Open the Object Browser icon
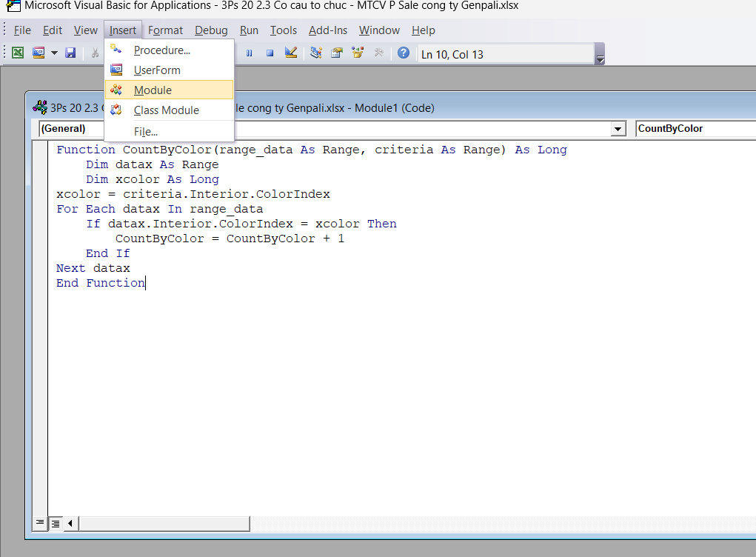The height and width of the screenshot is (557, 756). (358, 53)
